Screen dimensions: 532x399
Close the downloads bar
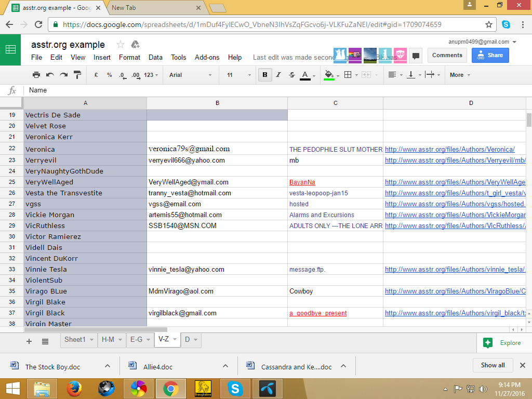pos(523,365)
